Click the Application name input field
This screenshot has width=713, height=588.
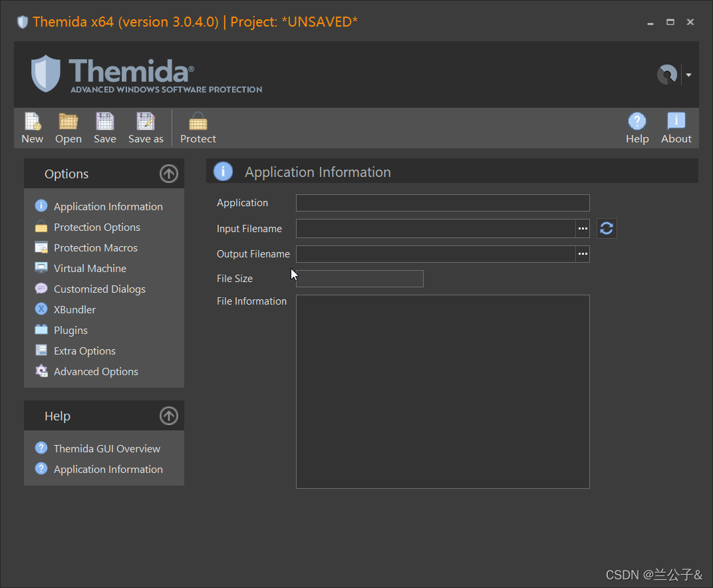coord(442,203)
